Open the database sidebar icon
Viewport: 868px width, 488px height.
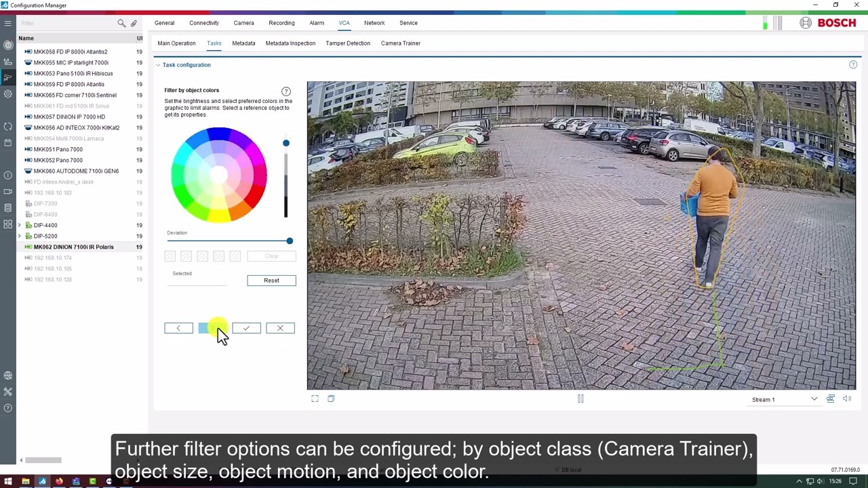[x=7, y=207]
